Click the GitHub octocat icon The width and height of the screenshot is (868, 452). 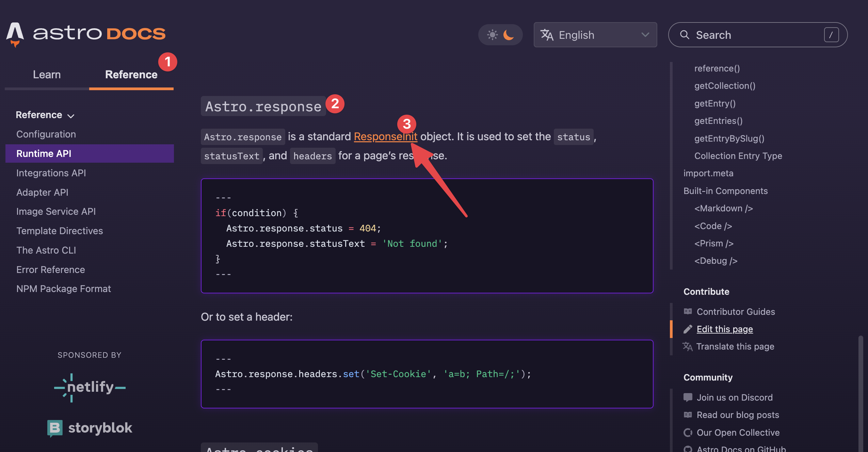tap(688, 449)
